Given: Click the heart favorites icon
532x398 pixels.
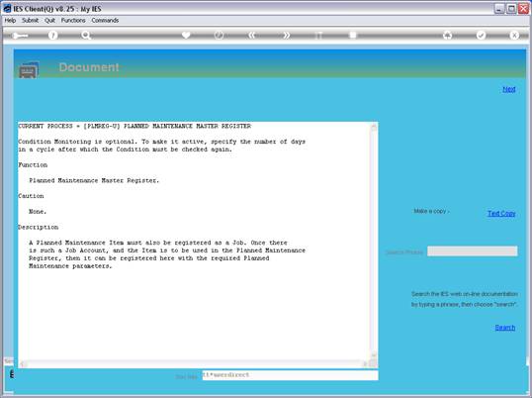Looking at the screenshot, I should [186, 35].
